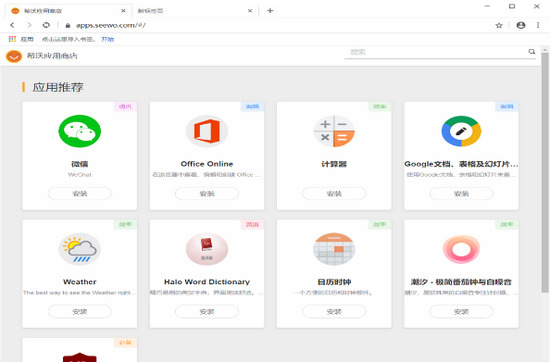Image resolution: width=550 pixels, height=362 pixels.
Task: Open the WeChat app icon
Action: point(80,131)
